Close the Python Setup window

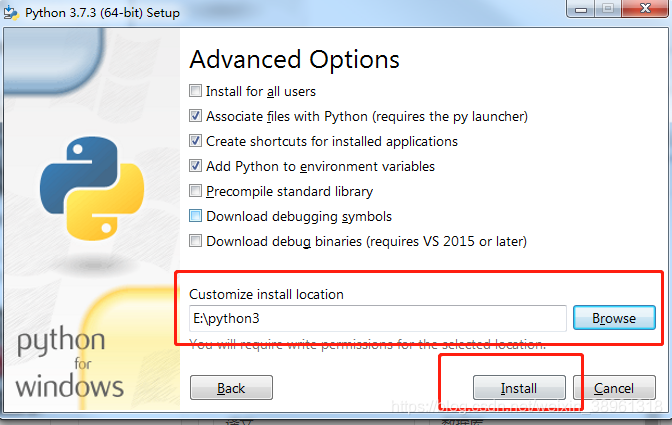[x=645, y=9]
